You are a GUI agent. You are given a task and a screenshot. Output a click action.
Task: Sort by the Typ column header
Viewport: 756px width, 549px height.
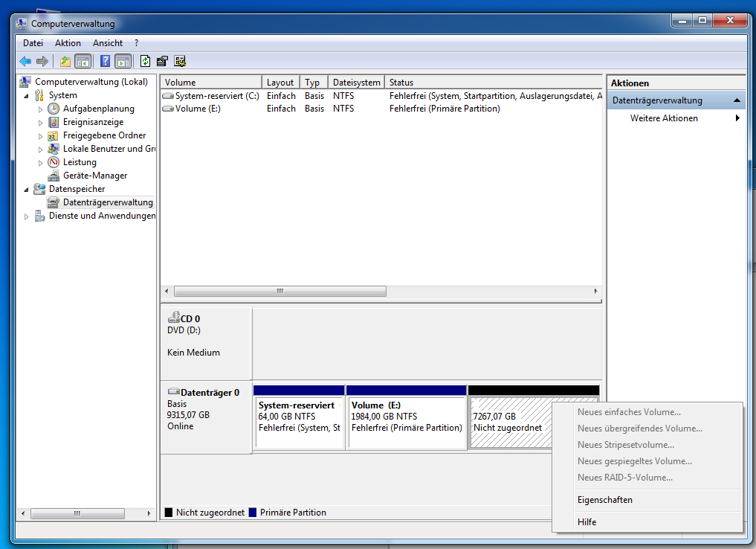pyautogui.click(x=314, y=82)
